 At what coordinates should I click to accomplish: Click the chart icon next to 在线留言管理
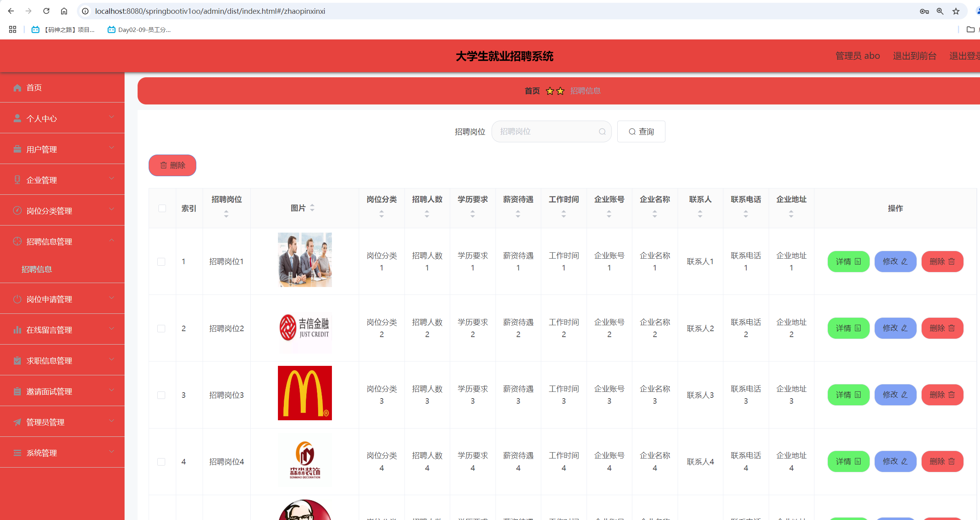pyautogui.click(x=17, y=330)
